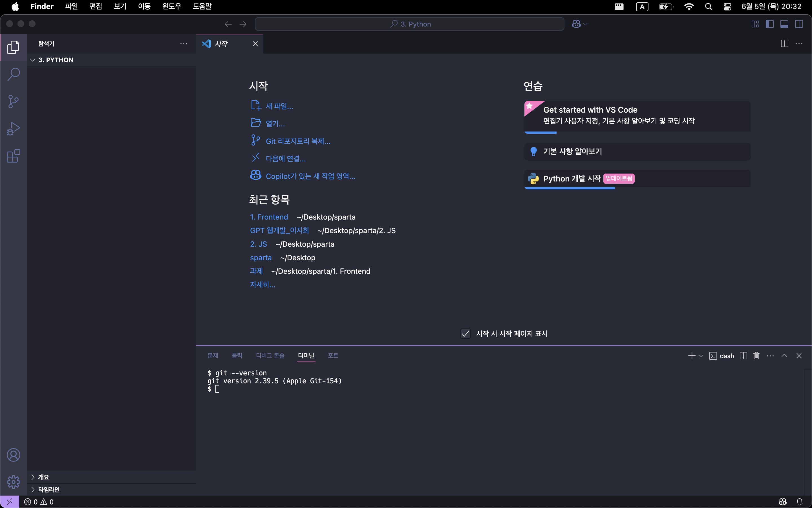Open editor more actions ellipsis
The width and height of the screenshot is (812, 508).
click(799, 44)
